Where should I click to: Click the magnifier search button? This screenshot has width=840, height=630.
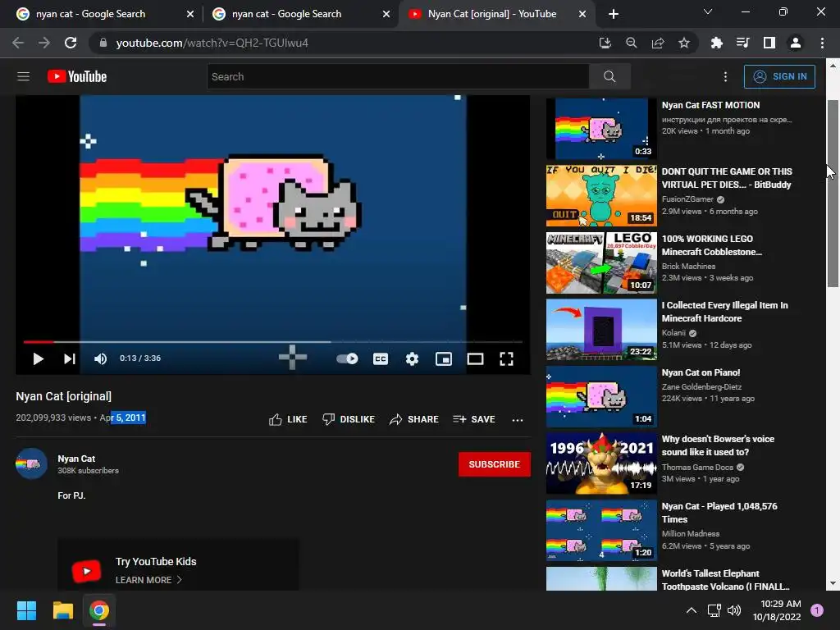pos(609,76)
